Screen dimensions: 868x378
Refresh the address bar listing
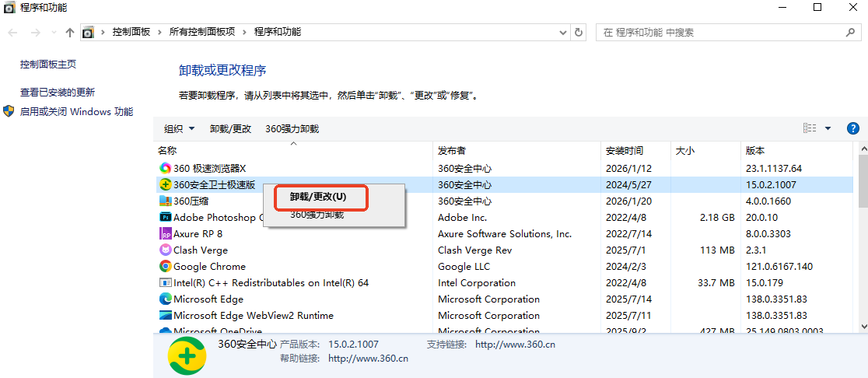pos(579,32)
